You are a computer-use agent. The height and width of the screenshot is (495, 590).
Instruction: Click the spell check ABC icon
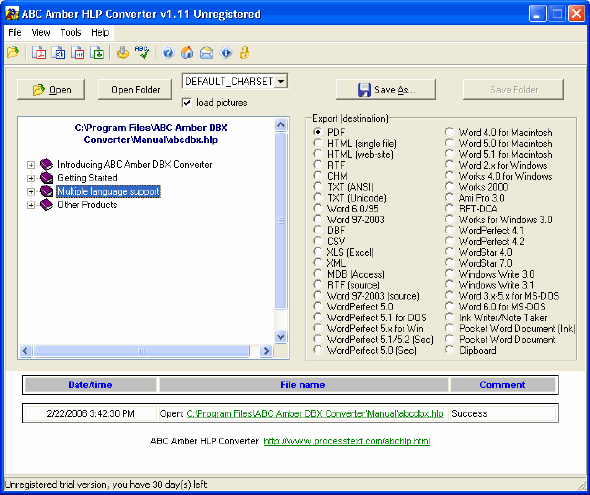click(142, 52)
